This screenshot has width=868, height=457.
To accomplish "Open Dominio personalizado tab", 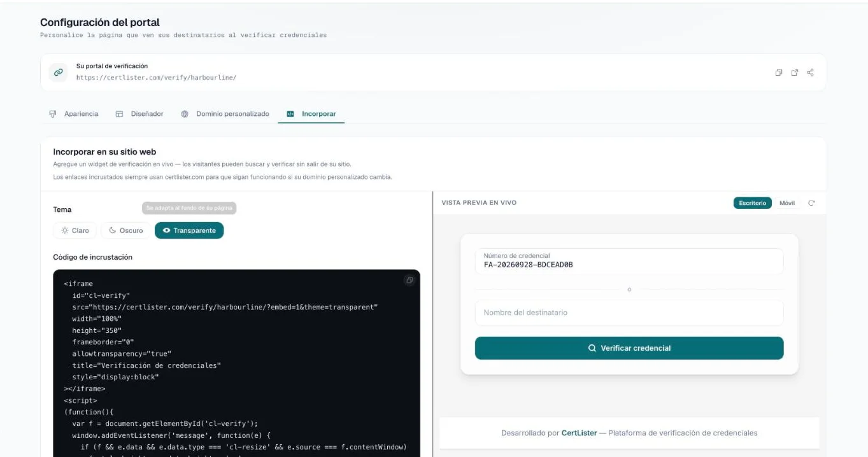I will coord(225,114).
